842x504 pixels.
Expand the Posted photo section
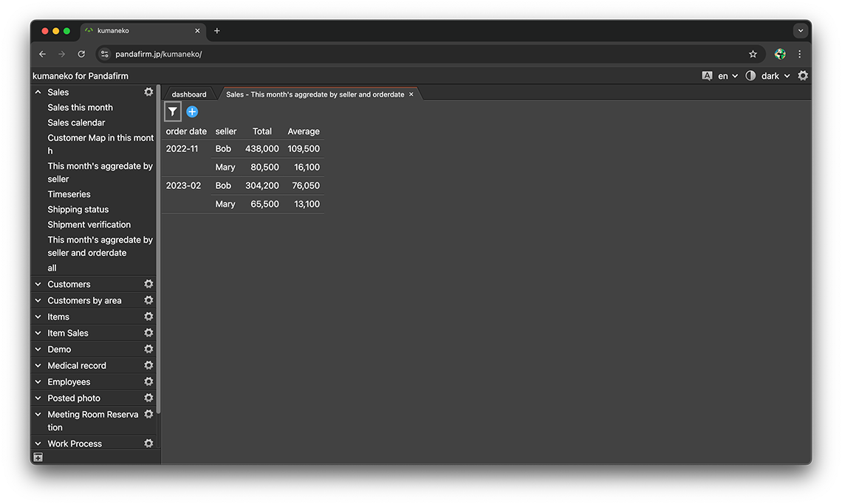point(38,398)
